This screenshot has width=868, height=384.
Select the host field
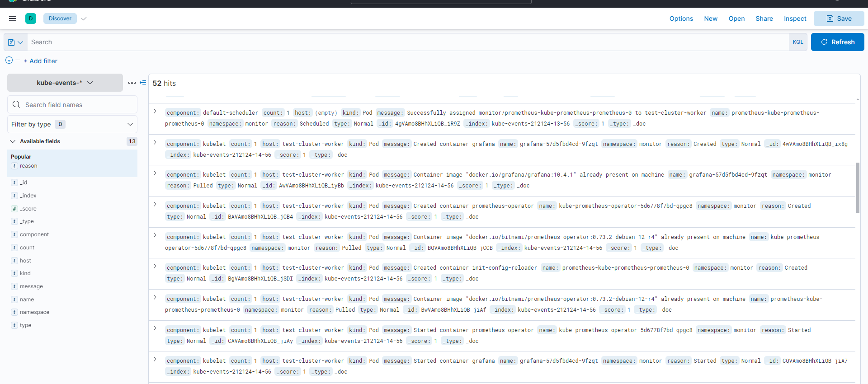click(x=25, y=261)
